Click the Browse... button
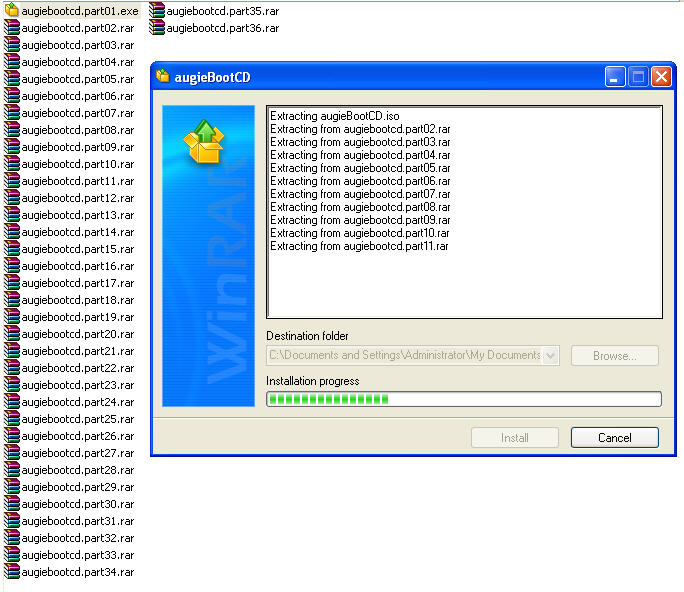The image size is (684, 592). (x=614, y=356)
